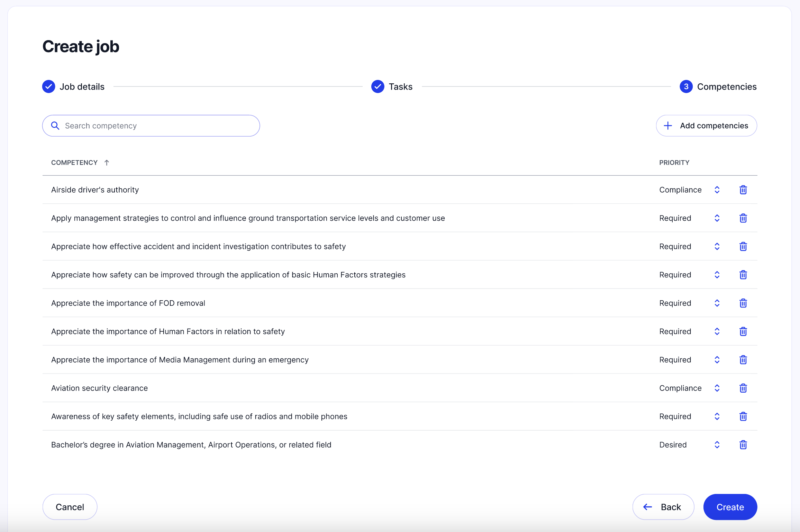
Task: Trash the Media Management competency row
Action: (x=743, y=360)
